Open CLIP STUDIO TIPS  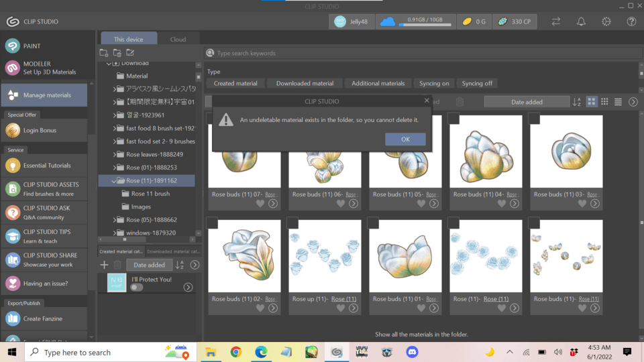(x=44, y=236)
